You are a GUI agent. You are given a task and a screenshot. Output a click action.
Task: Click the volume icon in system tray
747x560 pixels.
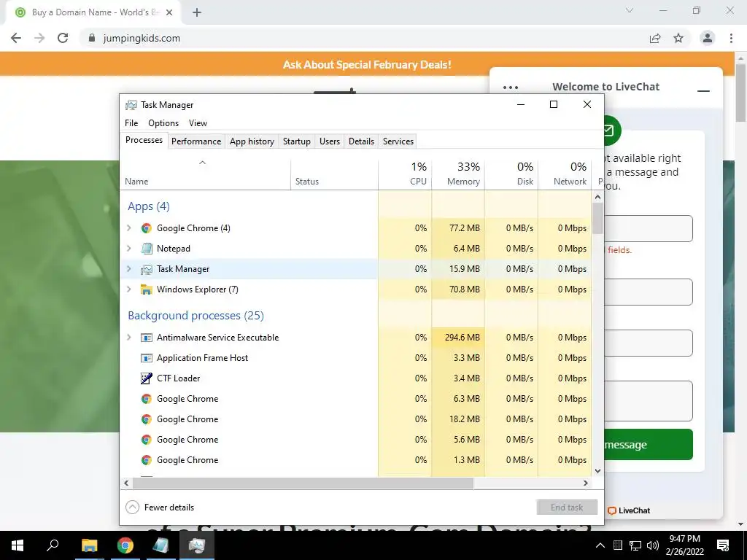tap(653, 545)
